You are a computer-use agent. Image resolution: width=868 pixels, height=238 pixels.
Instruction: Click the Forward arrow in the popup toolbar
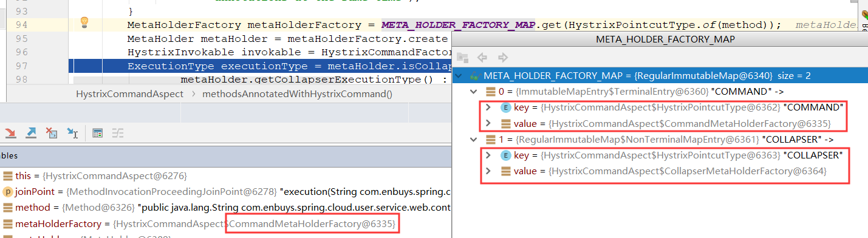(502, 58)
